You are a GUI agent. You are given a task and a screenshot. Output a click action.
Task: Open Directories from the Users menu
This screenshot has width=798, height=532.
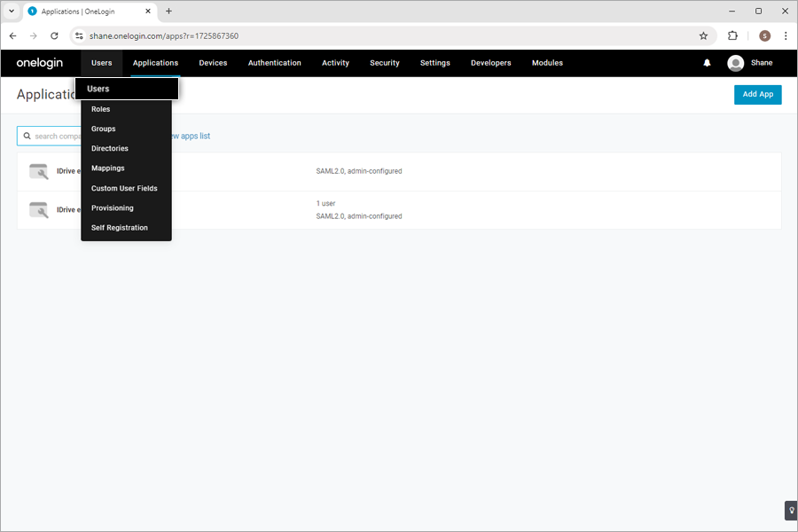(x=126, y=149)
